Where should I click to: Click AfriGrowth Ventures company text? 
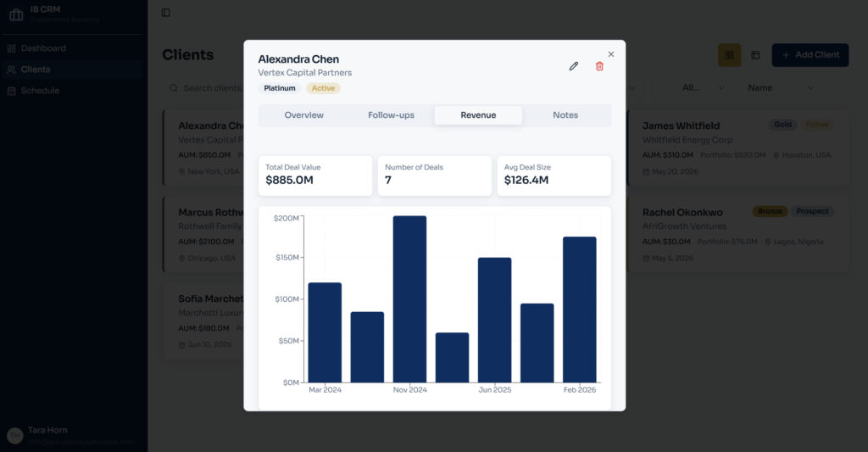point(684,226)
